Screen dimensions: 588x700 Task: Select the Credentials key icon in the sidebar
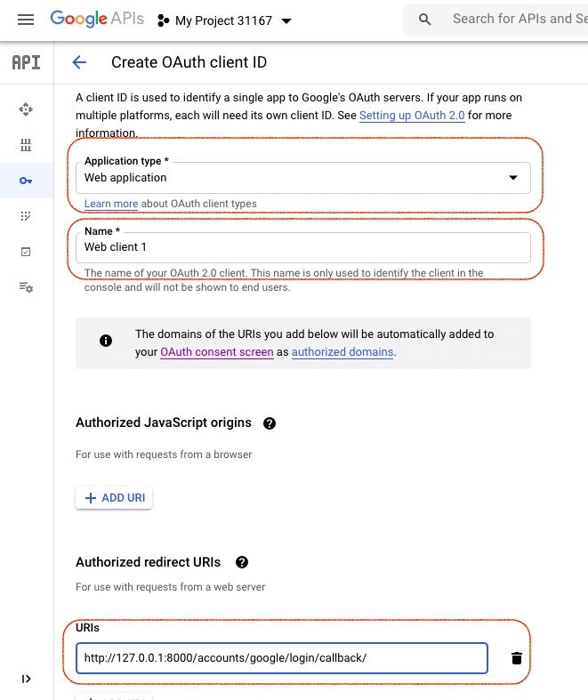click(x=26, y=181)
